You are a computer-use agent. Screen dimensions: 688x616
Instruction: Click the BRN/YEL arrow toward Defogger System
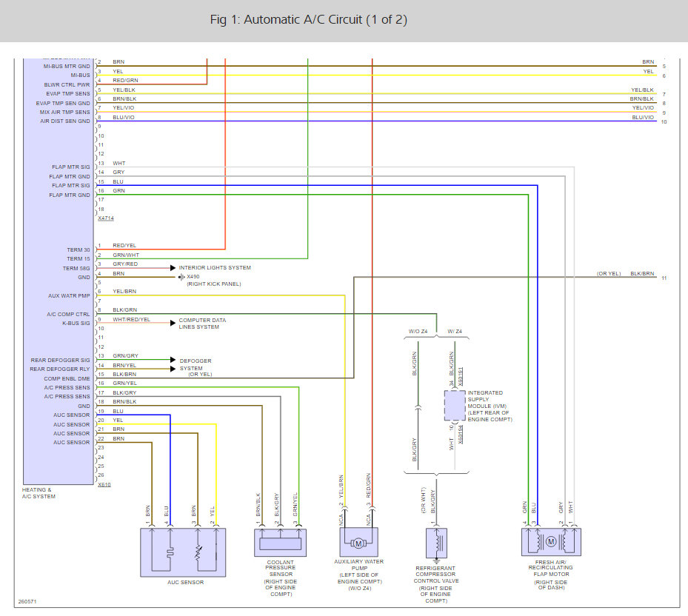pyautogui.click(x=173, y=369)
